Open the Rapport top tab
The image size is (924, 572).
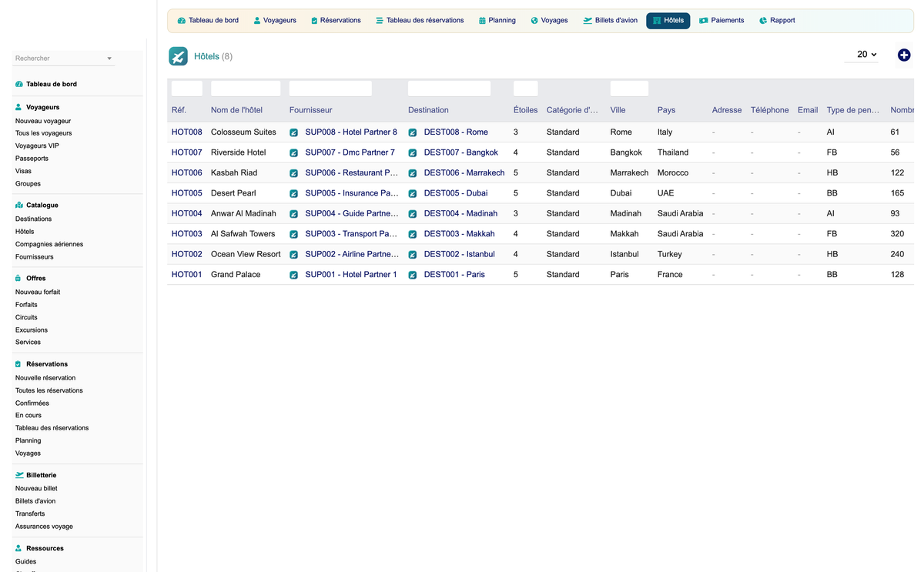click(777, 21)
